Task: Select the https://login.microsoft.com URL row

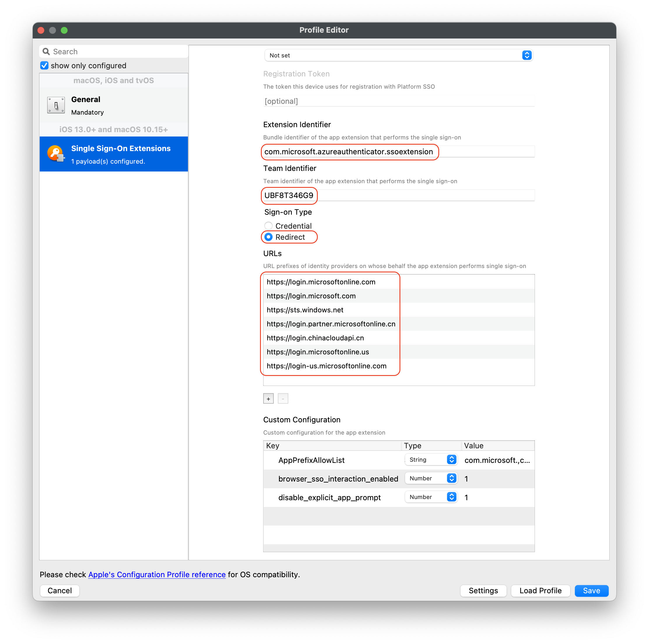Action: click(x=399, y=296)
